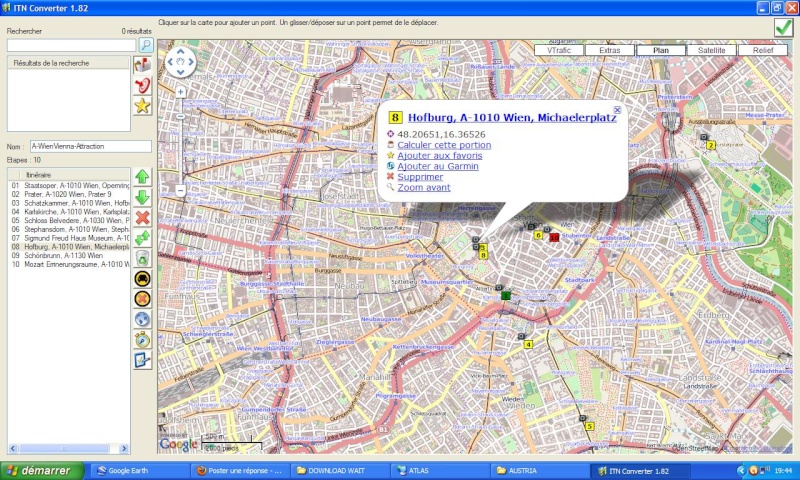
Task: Click yellow waypoint marker 6
Action: pyautogui.click(x=538, y=235)
